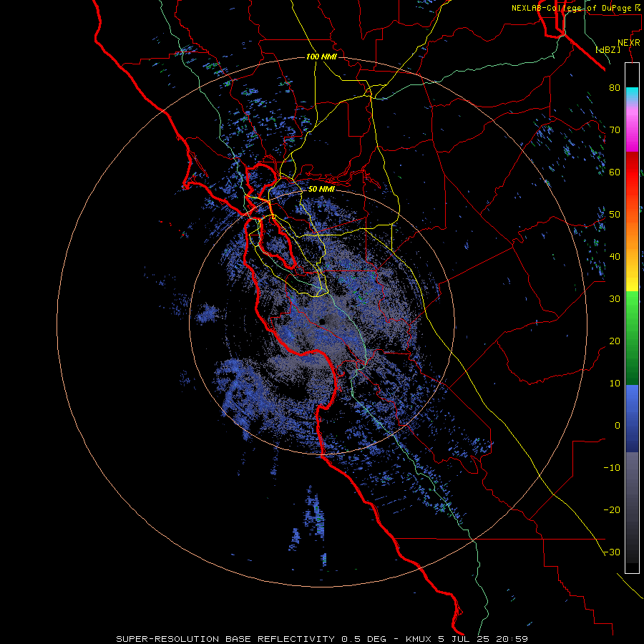Click the "SUPER-RESOLUTION BASE REFLECTIVITY" caption text
Screen dimensions: 644x644
tap(225, 639)
